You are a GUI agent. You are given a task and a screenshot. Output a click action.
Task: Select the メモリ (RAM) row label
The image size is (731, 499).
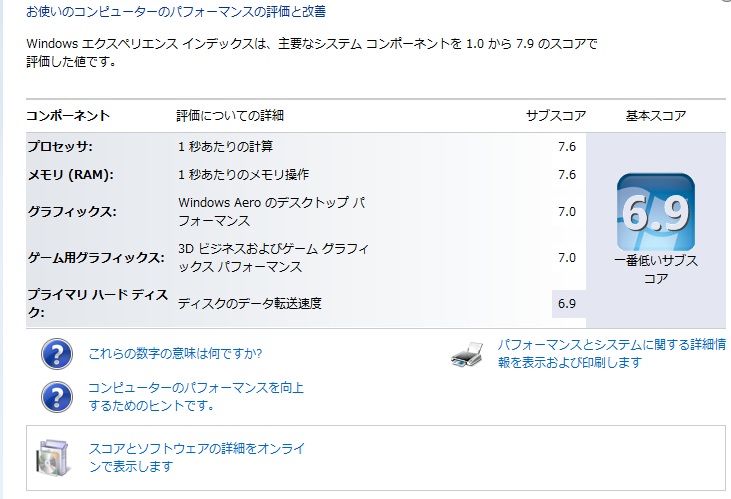tap(71, 174)
